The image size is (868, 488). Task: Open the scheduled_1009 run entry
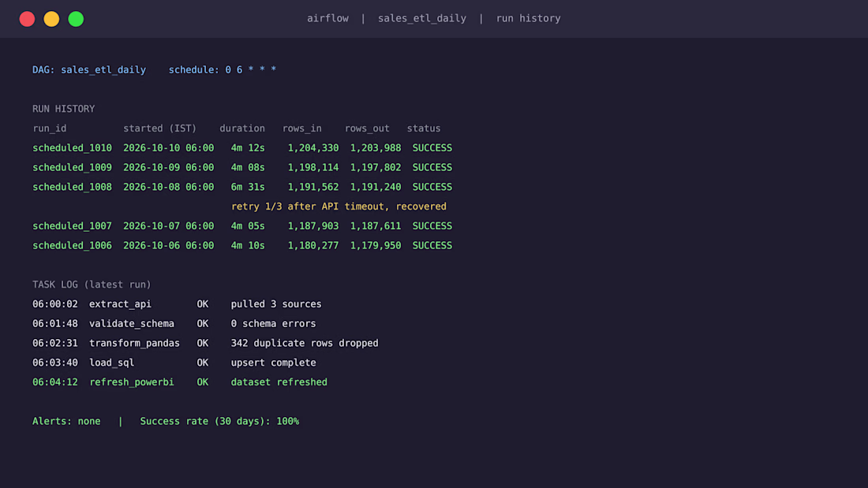coord(242,167)
